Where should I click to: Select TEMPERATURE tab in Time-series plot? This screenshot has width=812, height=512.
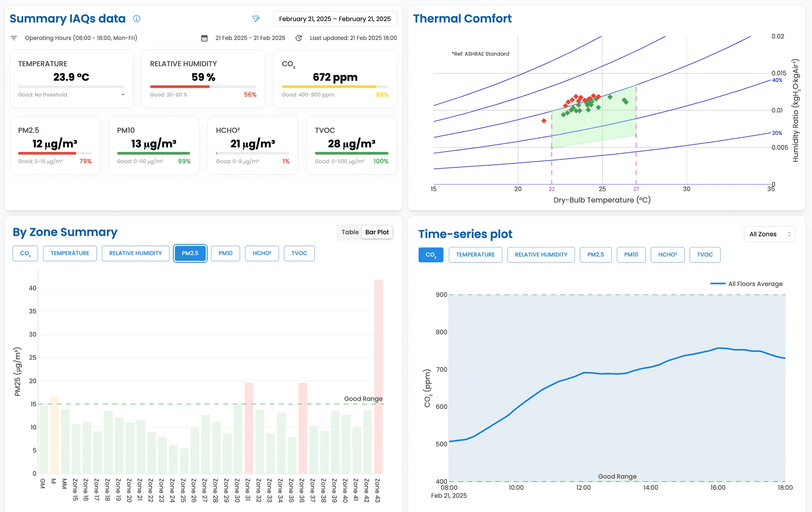coord(475,255)
